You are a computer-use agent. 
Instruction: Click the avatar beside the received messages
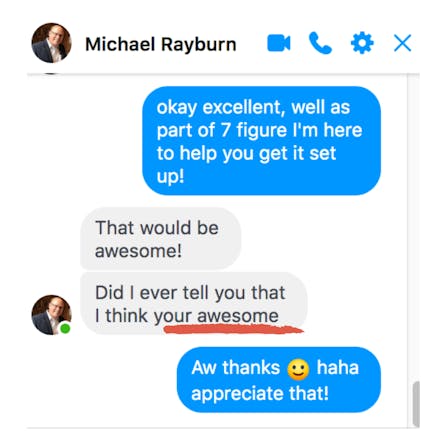tap(51, 315)
